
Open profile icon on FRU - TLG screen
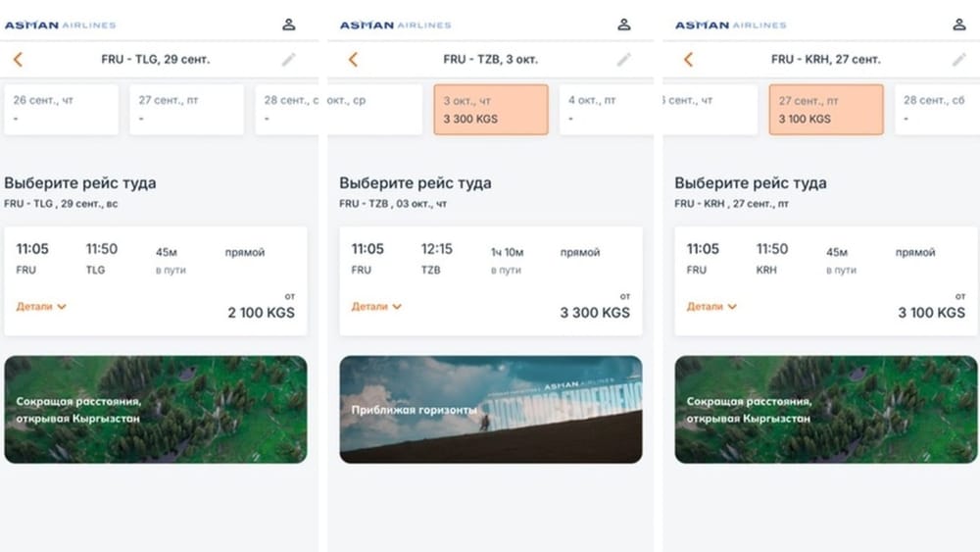tap(289, 25)
